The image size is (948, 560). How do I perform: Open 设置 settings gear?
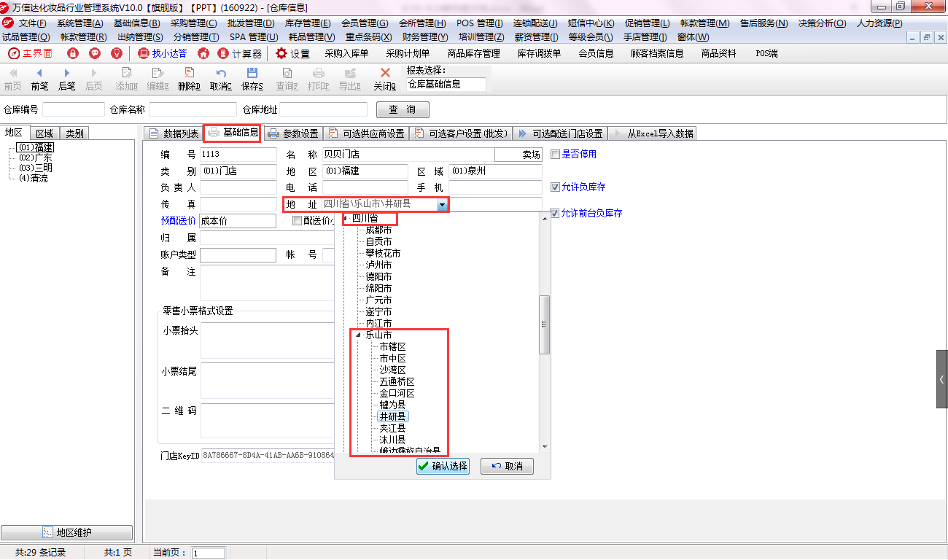292,53
